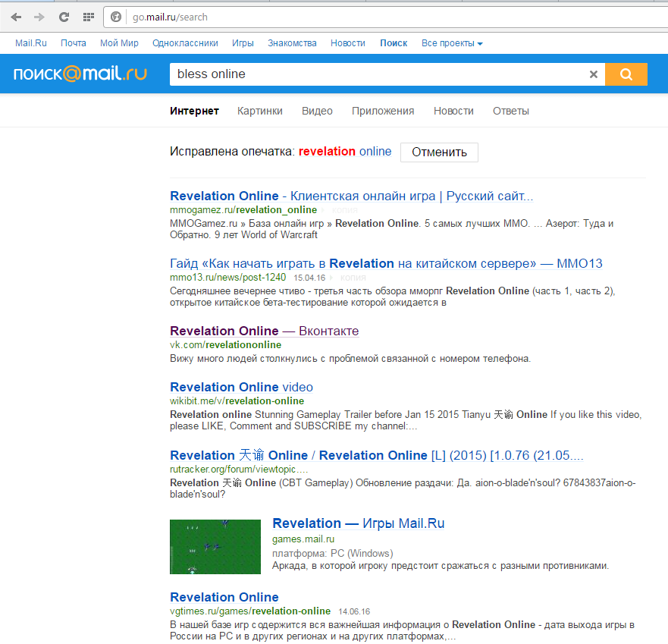The height and width of the screenshot is (644, 668).
Task: Click the snippet about проблемой связанной с номером телефона
Action: click(x=350, y=359)
